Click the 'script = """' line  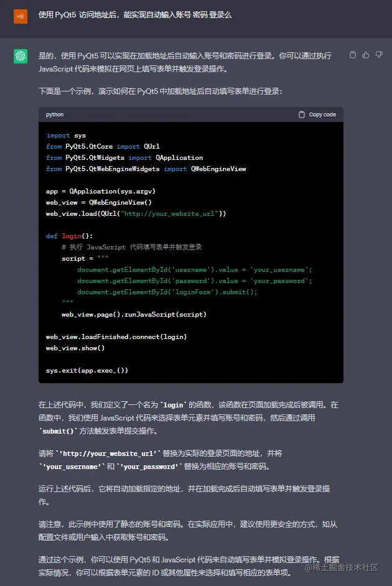tap(85, 258)
